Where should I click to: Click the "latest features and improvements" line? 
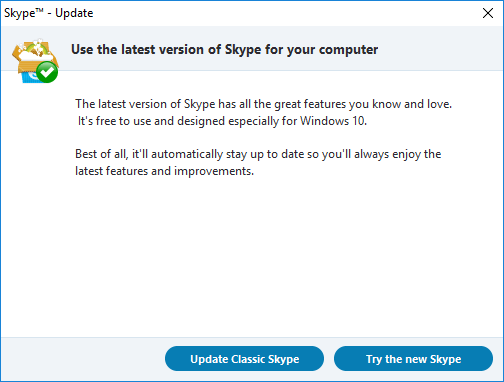coord(164,171)
